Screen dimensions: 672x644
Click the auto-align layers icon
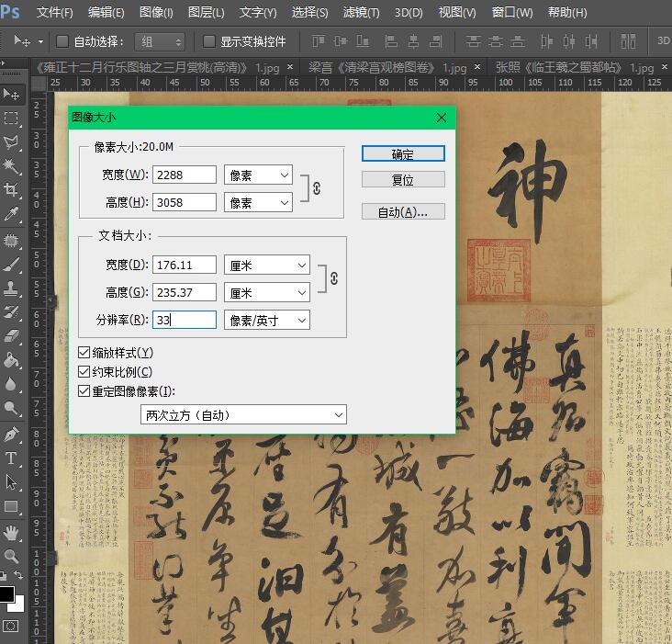point(628,41)
